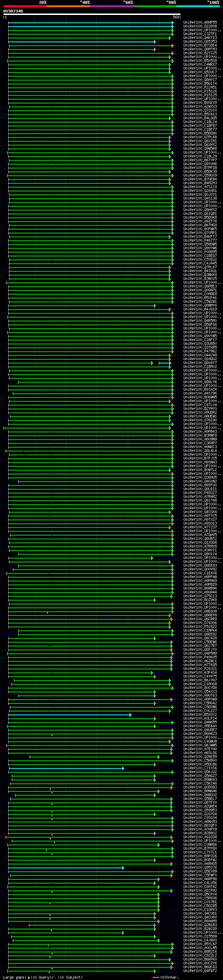
Task: Click the cyan alignment bar for UniRef100_A0HP55
Action: (x=90, y=23)
